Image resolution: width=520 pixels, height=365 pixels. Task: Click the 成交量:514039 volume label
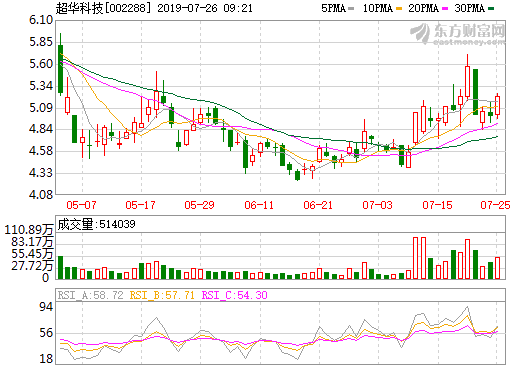[x=96, y=224]
